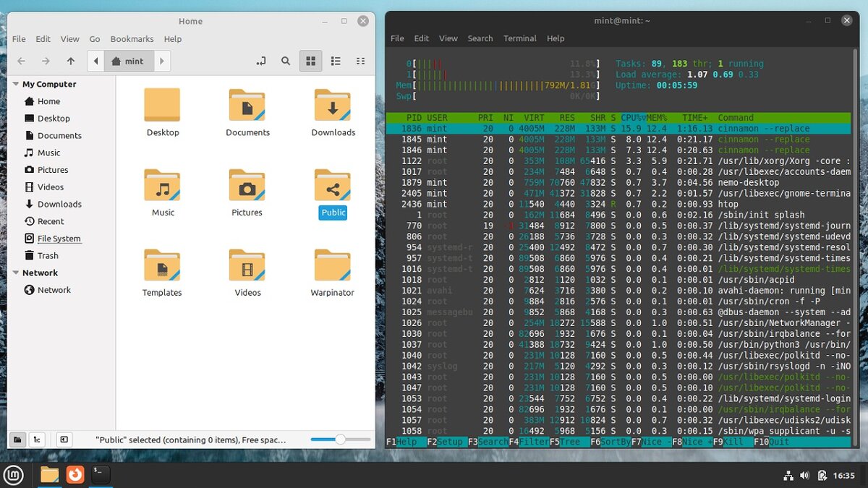Switch to icon view
The width and height of the screenshot is (868, 488).
click(310, 61)
